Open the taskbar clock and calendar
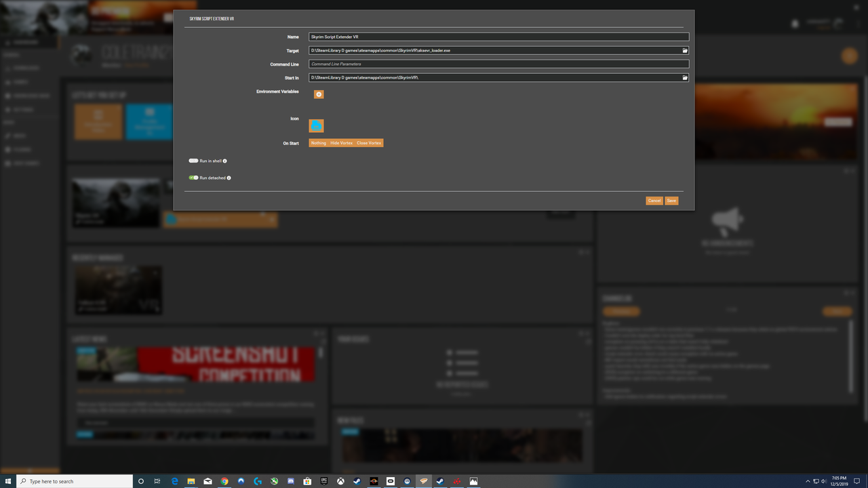Screen dimensions: 868x488 coord(839,481)
